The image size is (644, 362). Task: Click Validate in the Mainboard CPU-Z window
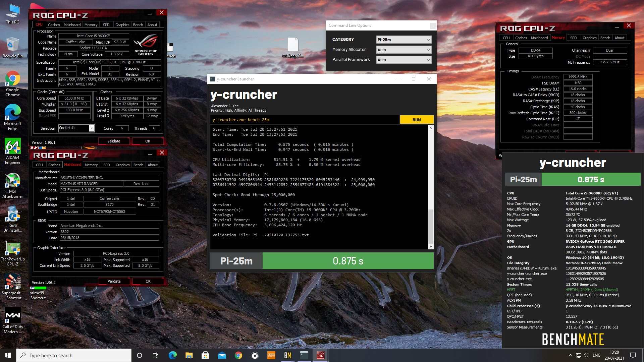pos(114,281)
